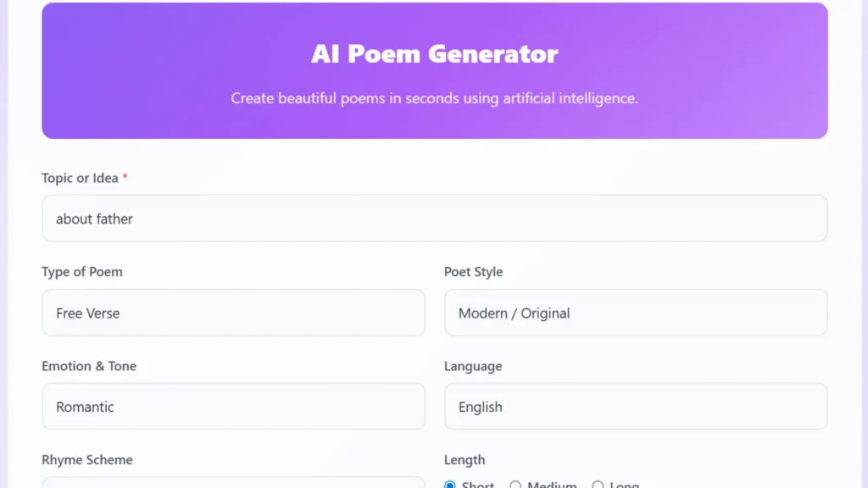Click the English language field
Screen dimensions: 868x488
636,406
